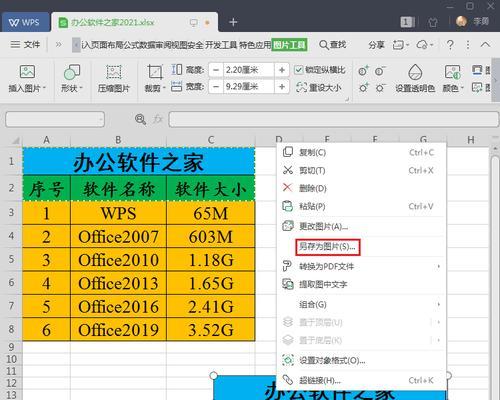500x400 pixels.
Task: Open the File (文件) menu
Action: 25,44
